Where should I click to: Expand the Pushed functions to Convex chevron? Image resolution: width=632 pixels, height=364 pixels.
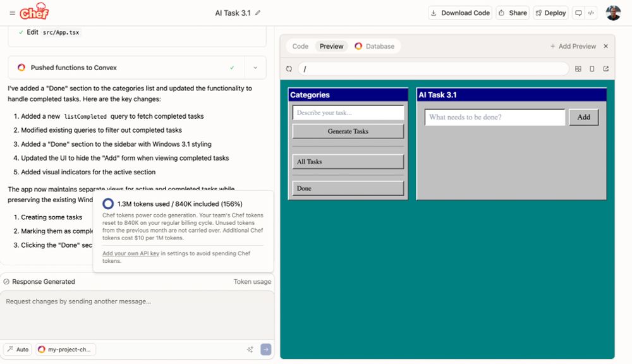[255, 68]
